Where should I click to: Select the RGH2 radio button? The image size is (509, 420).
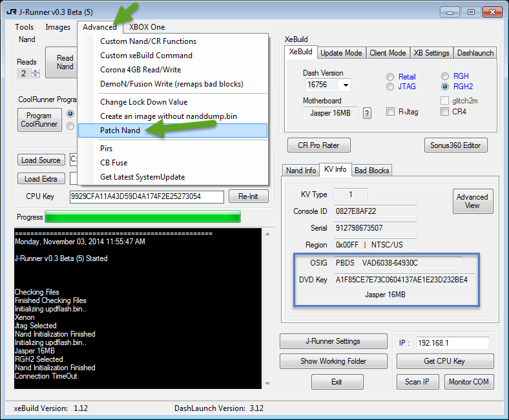(445, 87)
